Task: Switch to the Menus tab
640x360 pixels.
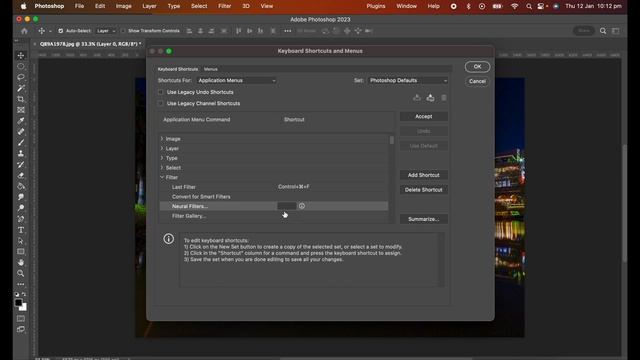Action: (211, 69)
